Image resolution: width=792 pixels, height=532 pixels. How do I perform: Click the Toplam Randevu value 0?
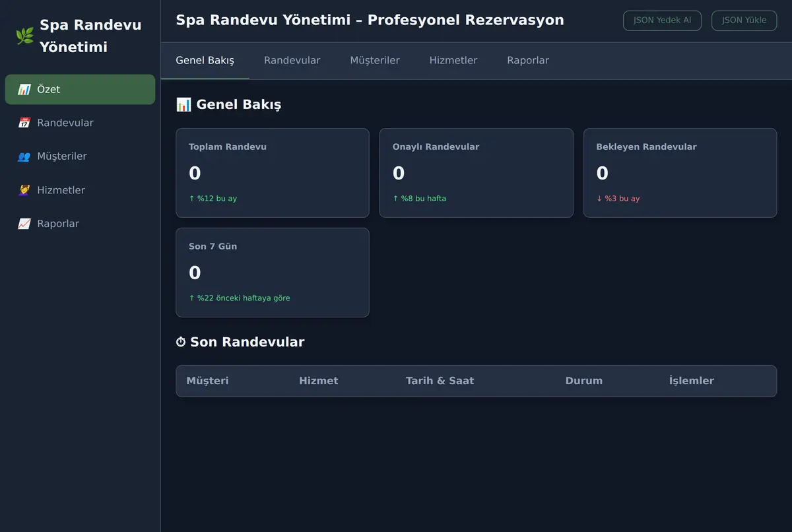coord(195,174)
